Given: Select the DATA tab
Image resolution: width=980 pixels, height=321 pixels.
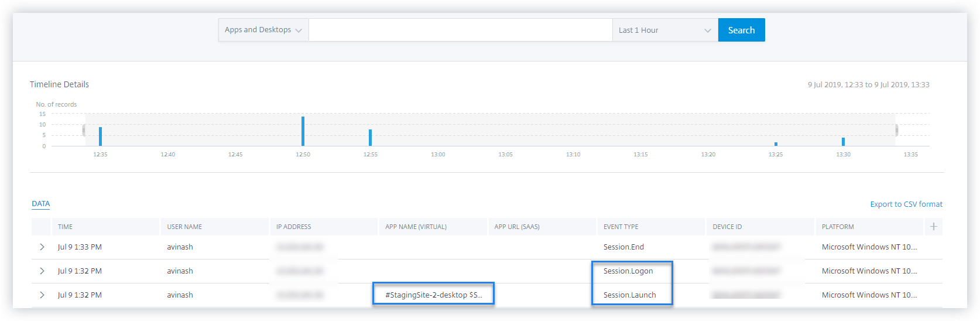Looking at the screenshot, I should click(x=41, y=204).
